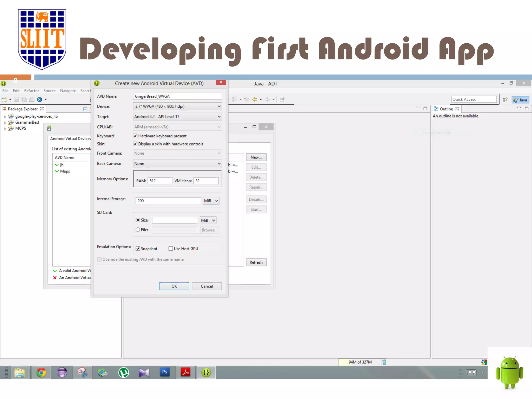This screenshot has height=399, width=532.
Task: Click the Android download icon in AVD Manager
Action: (x=49, y=128)
